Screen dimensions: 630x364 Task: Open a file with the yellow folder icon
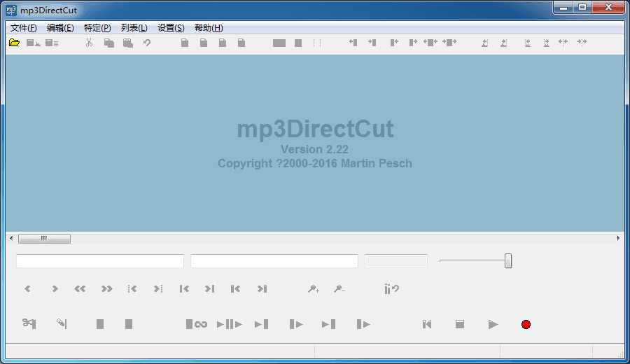[x=14, y=43]
